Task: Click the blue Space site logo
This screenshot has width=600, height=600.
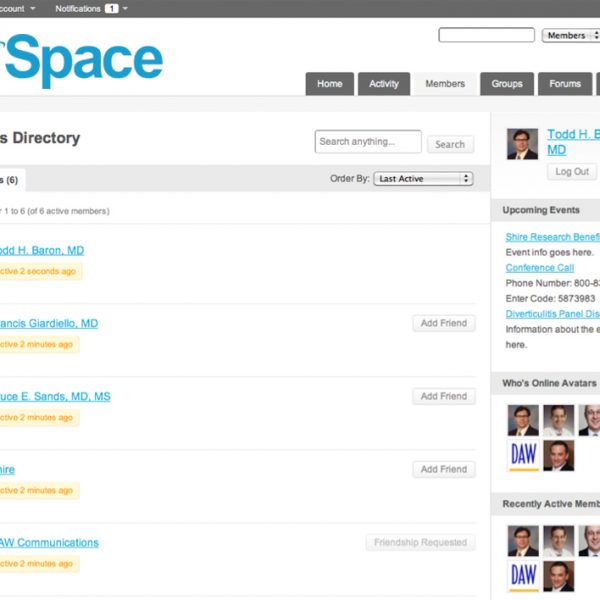Action: click(x=85, y=60)
